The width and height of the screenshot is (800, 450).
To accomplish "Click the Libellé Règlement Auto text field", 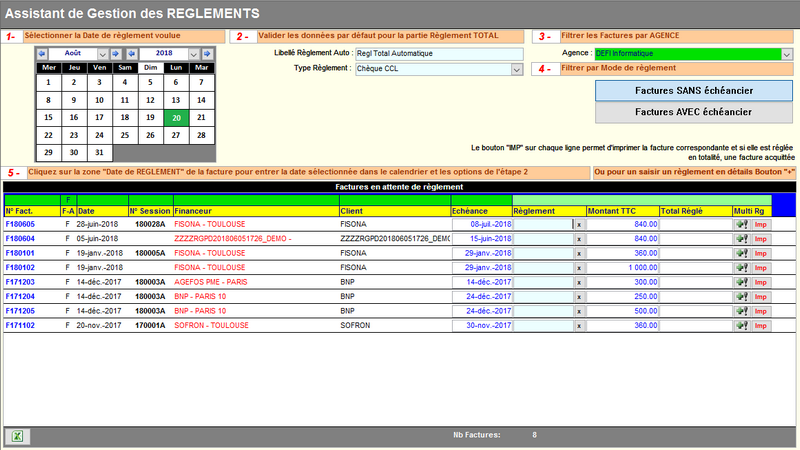I will (x=439, y=54).
